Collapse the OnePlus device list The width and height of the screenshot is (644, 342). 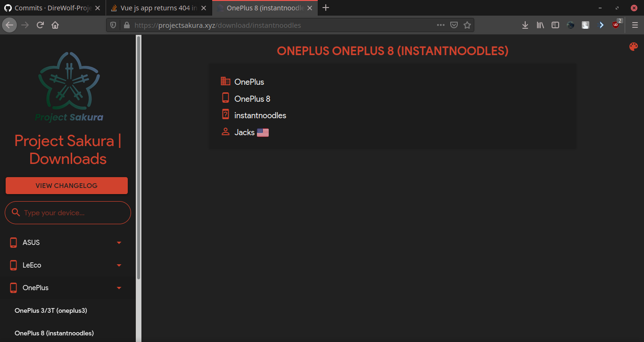pos(119,288)
